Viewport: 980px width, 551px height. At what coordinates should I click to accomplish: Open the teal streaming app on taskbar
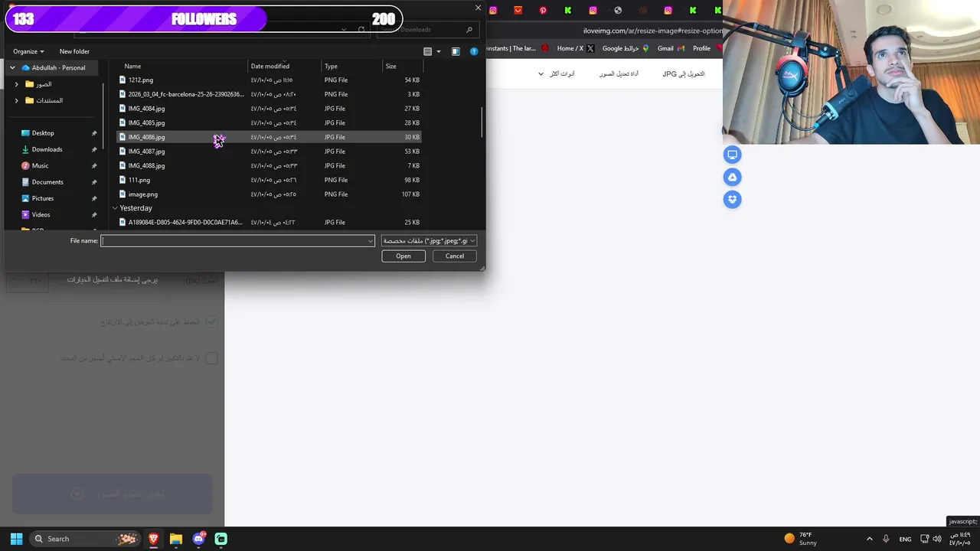tap(220, 539)
